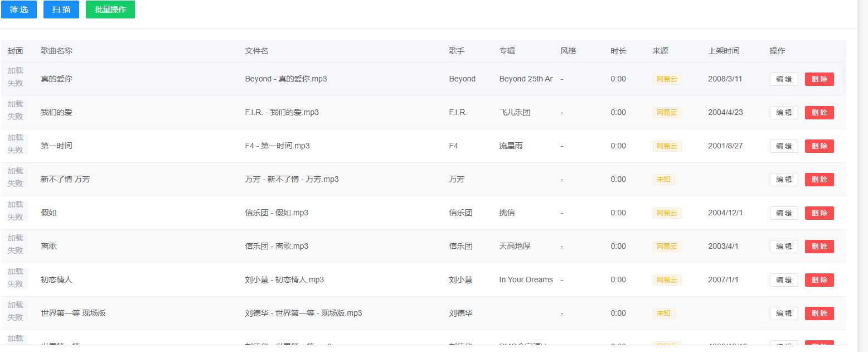
Task: Delete the song 第一时间
Action: tap(819, 146)
